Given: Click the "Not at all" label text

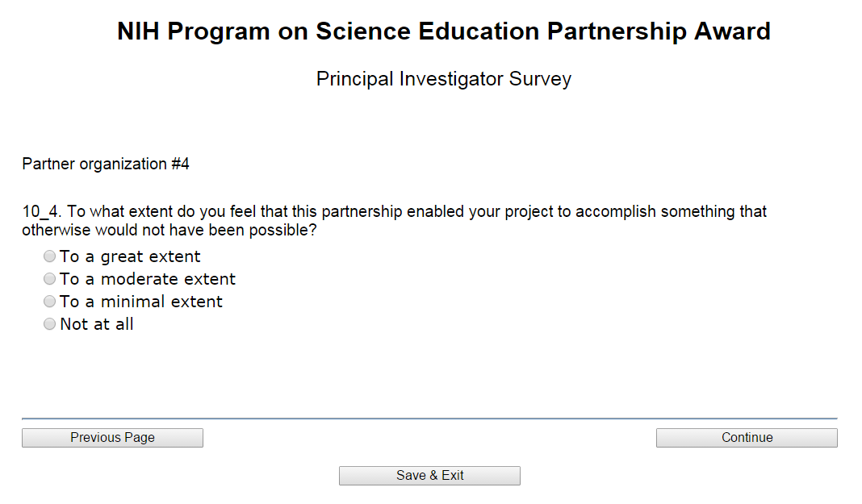Looking at the screenshot, I should point(97,324).
